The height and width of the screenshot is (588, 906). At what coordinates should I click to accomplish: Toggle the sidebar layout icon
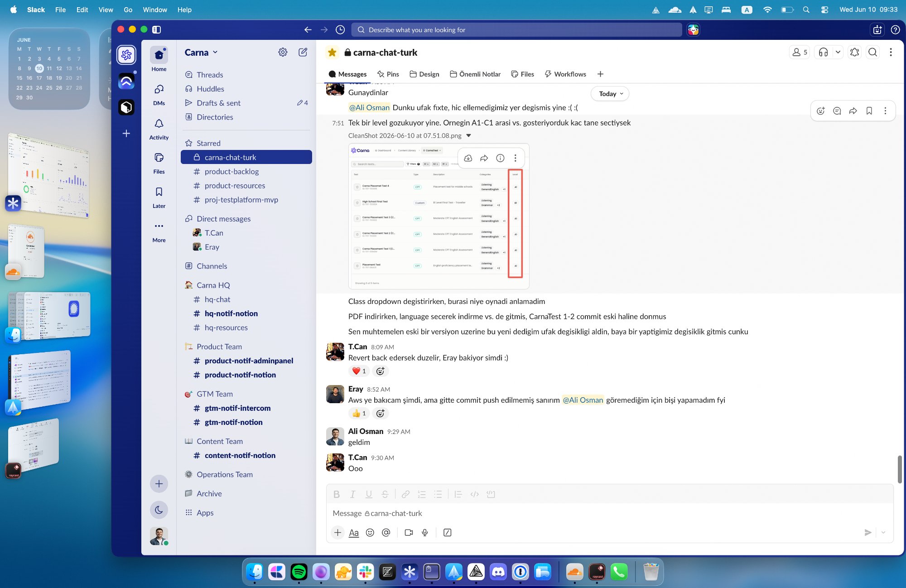coord(157,29)
